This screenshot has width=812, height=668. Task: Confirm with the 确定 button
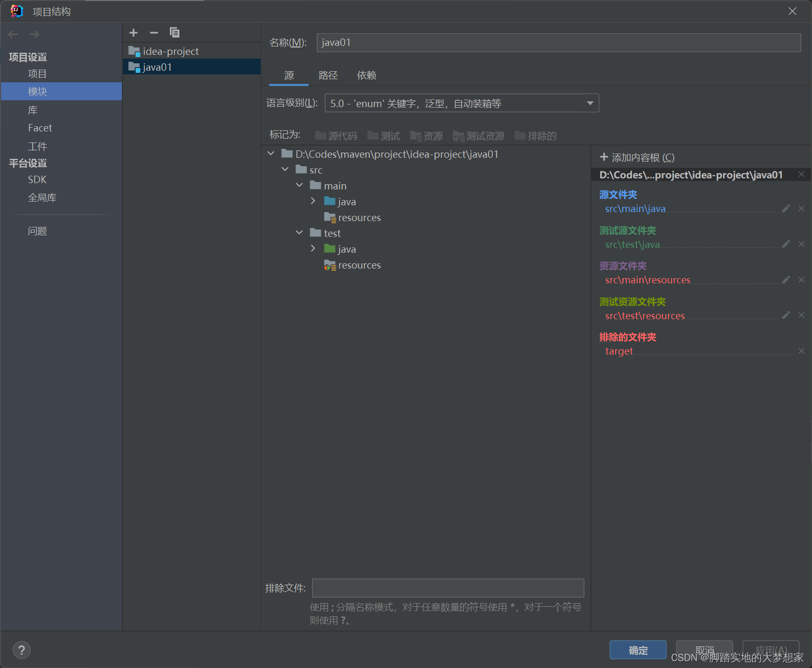tap(638, 650)
